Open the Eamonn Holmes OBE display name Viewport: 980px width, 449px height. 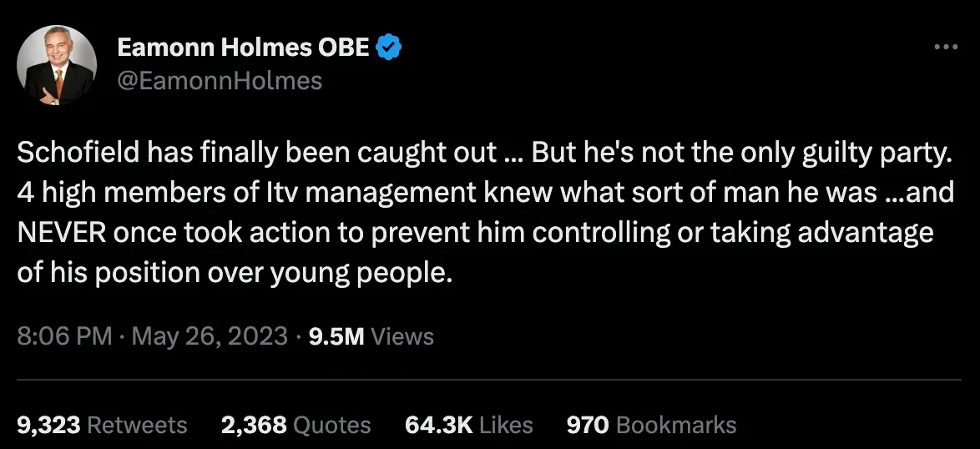click(x=243, y=48)
